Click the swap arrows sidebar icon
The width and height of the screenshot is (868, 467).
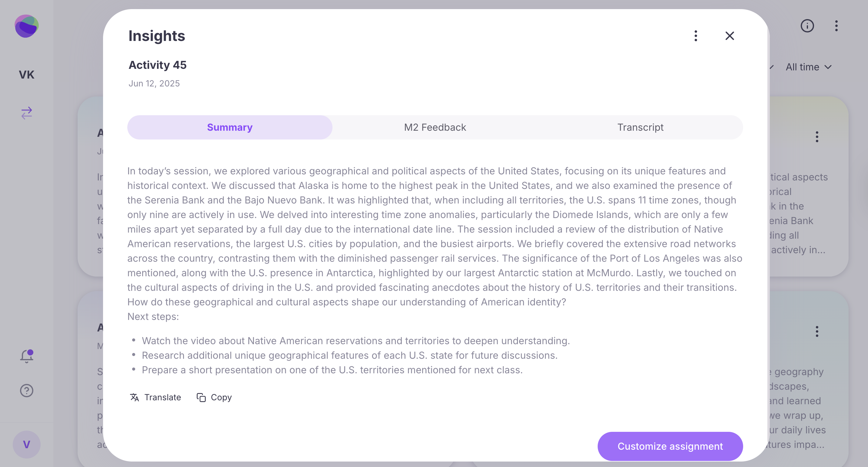point(27,113)
